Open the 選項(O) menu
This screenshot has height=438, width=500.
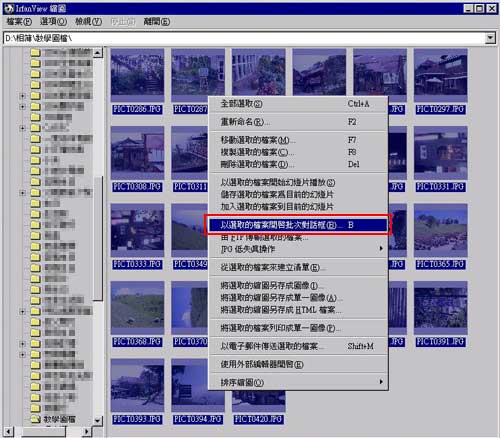pyautogui.click(x=53, y=22)
